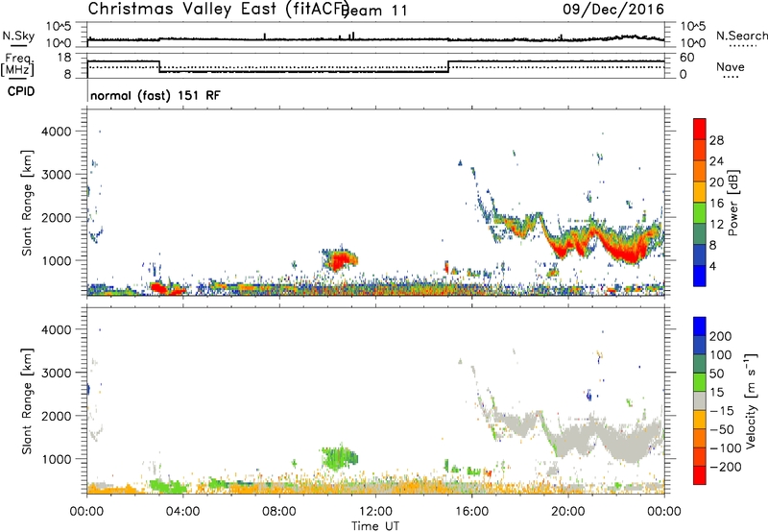Click the '18' tick of the frequency axis
This screenshot has height=532, width=768.
tap(64, 58)
